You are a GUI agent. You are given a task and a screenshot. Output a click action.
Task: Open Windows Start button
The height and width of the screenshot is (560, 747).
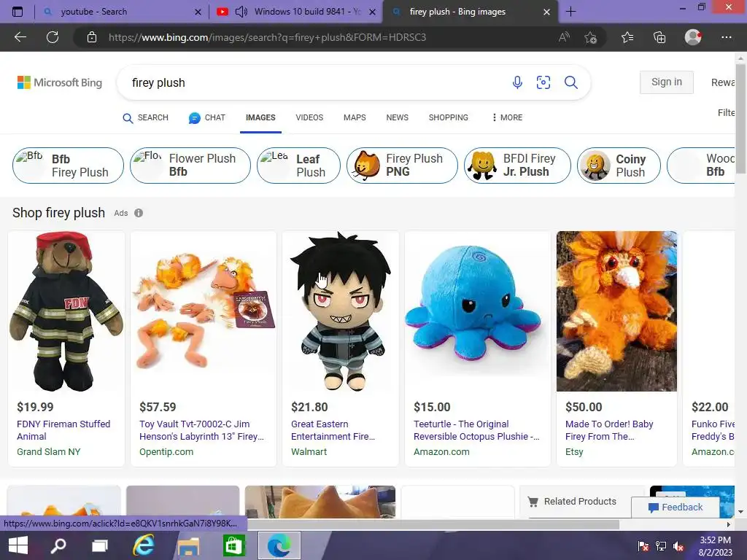(x=18, y=545)
